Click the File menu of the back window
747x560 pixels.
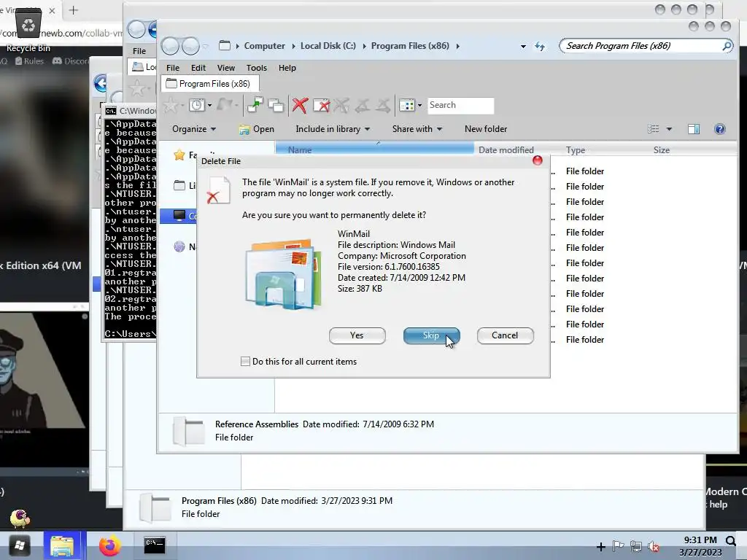click(x=139, y=51)
